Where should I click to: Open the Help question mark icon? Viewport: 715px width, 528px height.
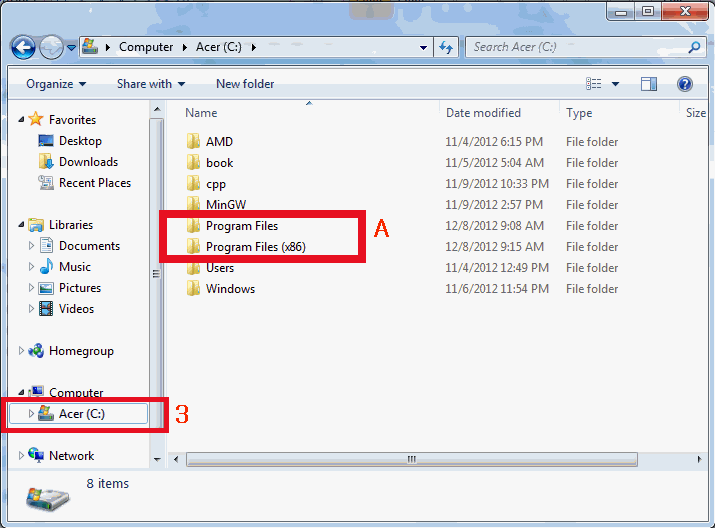pos(685,84)
